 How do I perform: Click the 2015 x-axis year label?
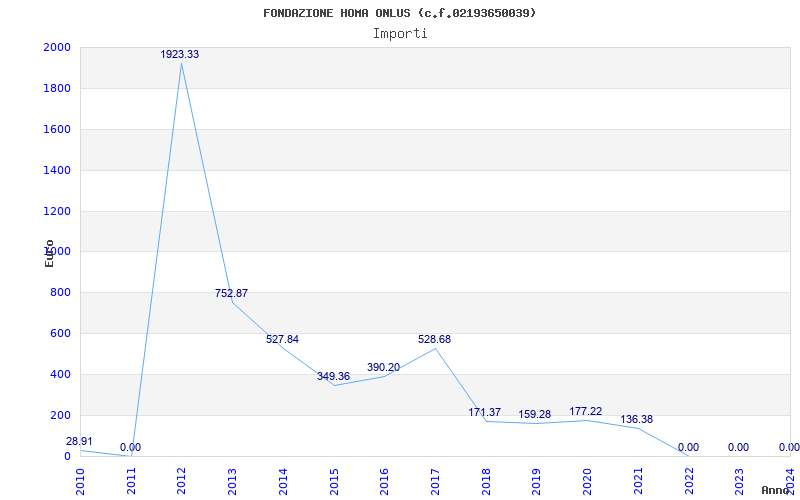(334, 481)
